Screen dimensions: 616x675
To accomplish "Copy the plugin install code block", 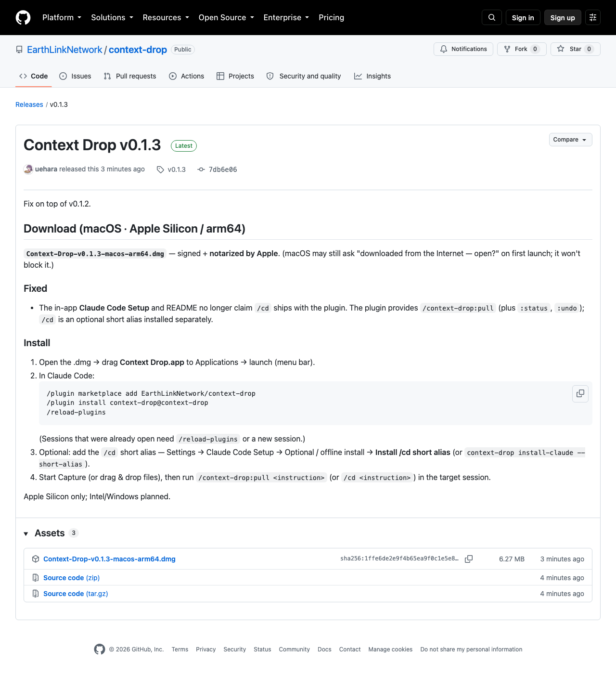I will point(580,394).
